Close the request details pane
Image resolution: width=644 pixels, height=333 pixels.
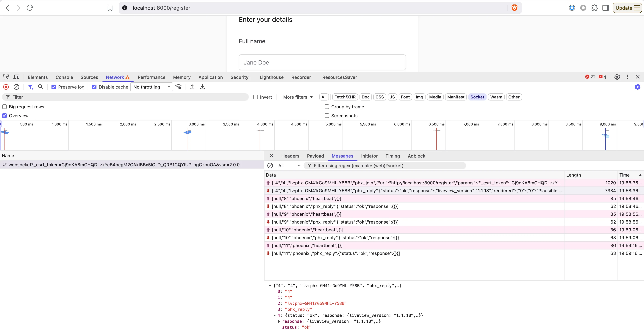point(271,156)
